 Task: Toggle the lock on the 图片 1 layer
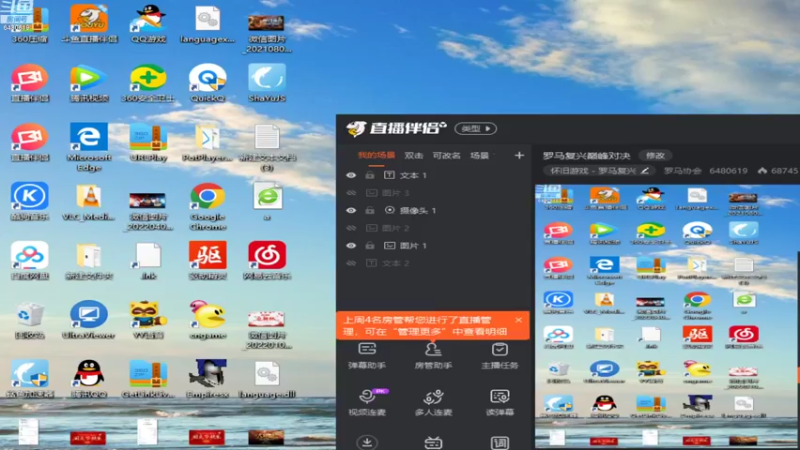pos(370,245)
